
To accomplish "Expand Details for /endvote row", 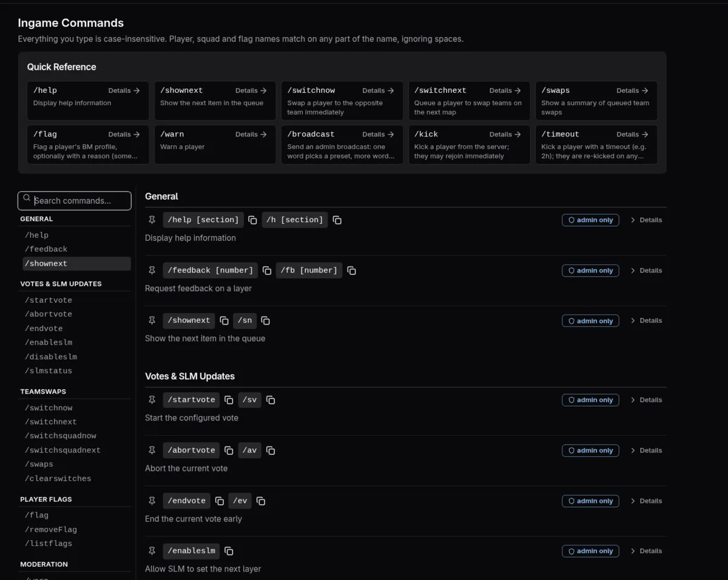I will (x=646, y=501).
